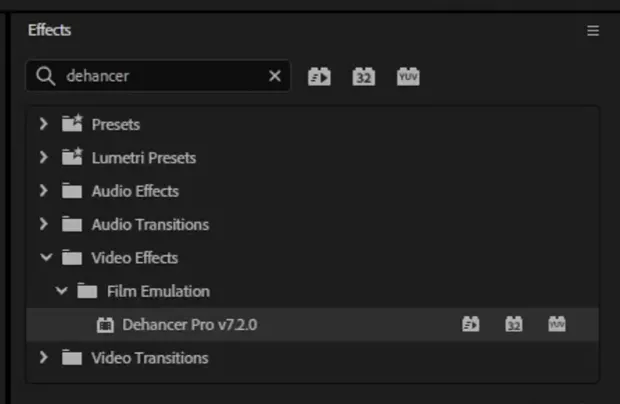This screenshot has height=404, width=620.
Task: Toggle the 32-bit Color filter button
Action: [x=363, y=76]
